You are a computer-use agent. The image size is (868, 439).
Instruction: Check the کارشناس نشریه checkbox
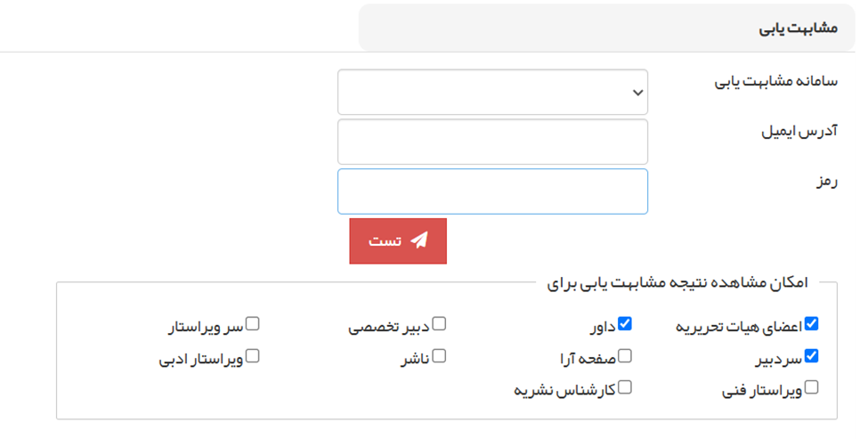(x=625, y=387)
